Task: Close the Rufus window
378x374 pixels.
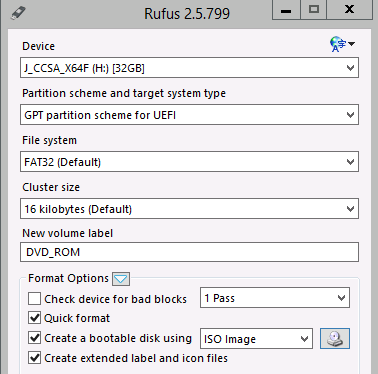Action: pos(349,10)
